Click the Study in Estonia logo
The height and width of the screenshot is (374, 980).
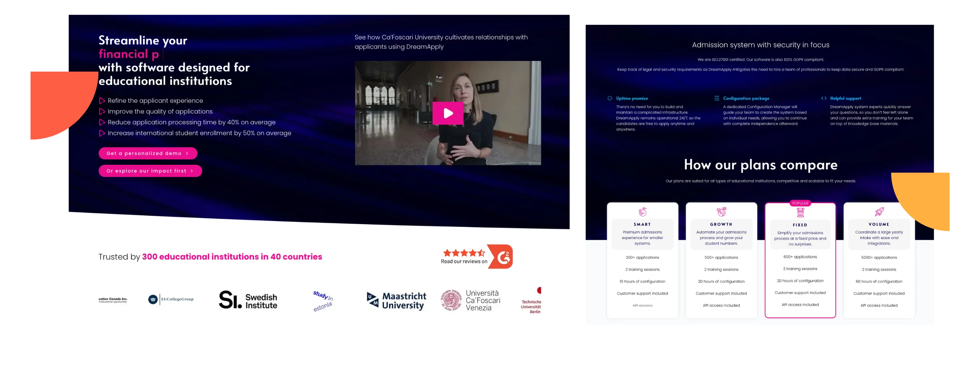pyautogui.click(x=323, y=301)
